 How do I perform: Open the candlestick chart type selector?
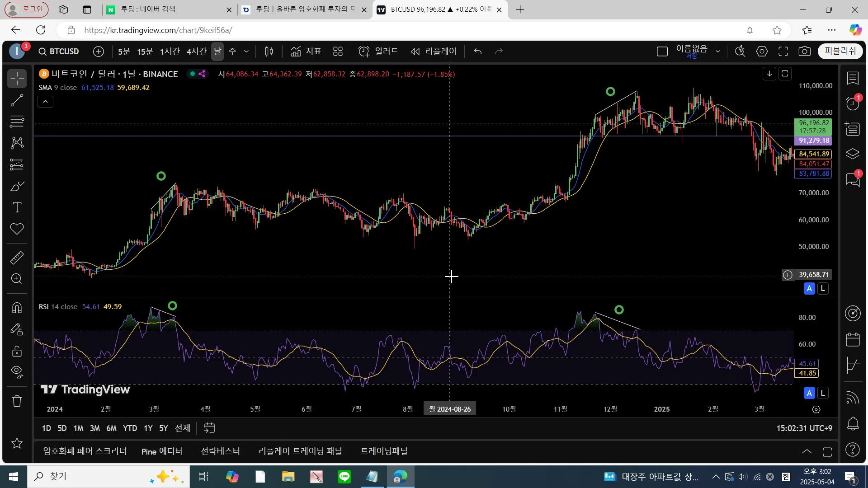[269, 52]
